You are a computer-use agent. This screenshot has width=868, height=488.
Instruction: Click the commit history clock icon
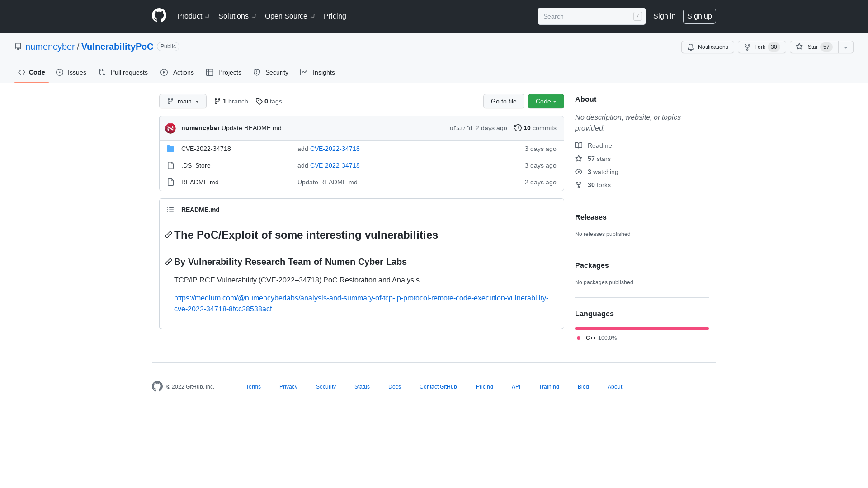pos(518,128)
